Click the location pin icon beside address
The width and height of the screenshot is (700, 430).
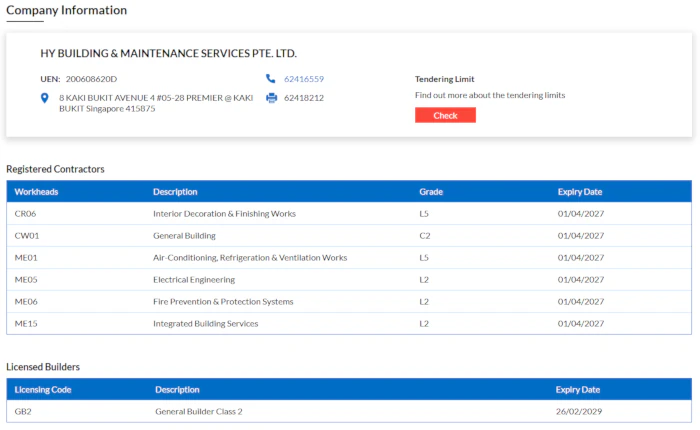tap(45, 98)
